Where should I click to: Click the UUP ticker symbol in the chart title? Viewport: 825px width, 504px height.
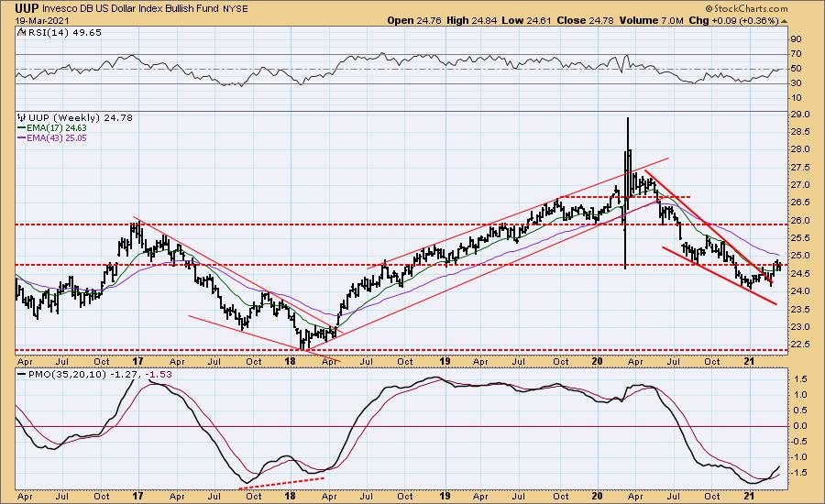pyautogui.click(x=27, y=8)
